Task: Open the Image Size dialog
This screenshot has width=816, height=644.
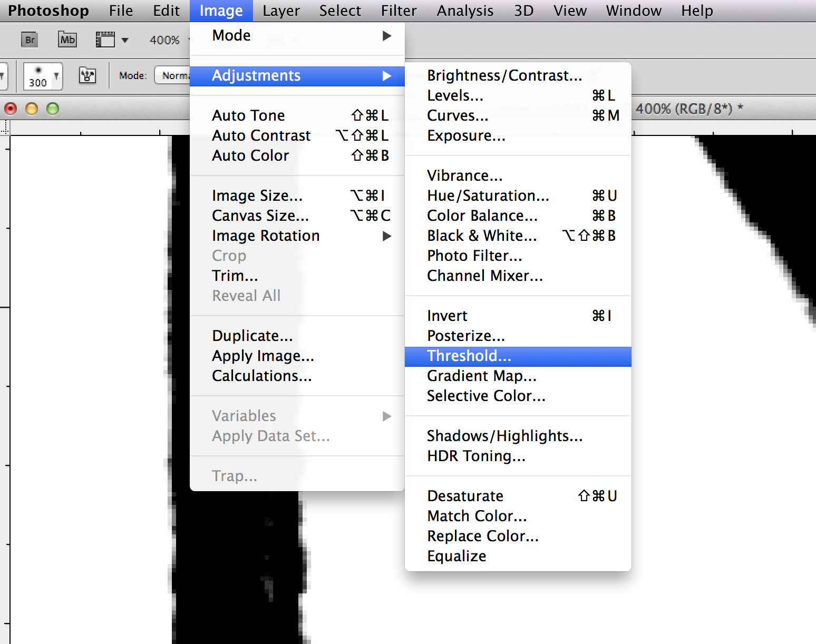Action: 297,196
